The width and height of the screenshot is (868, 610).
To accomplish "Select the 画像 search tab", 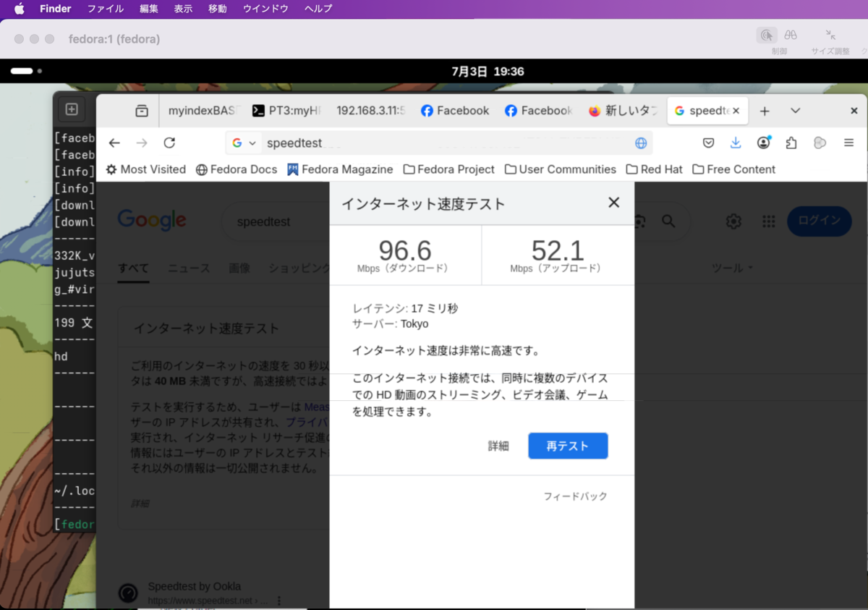I will pos(239,268).
